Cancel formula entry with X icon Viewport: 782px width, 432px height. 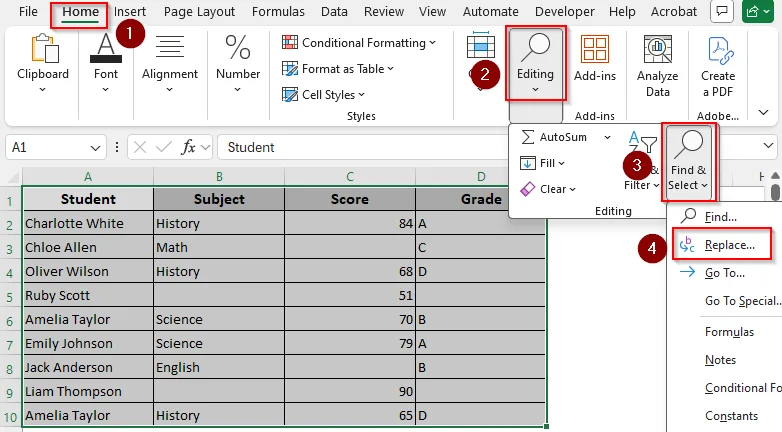tap(140, 147)
